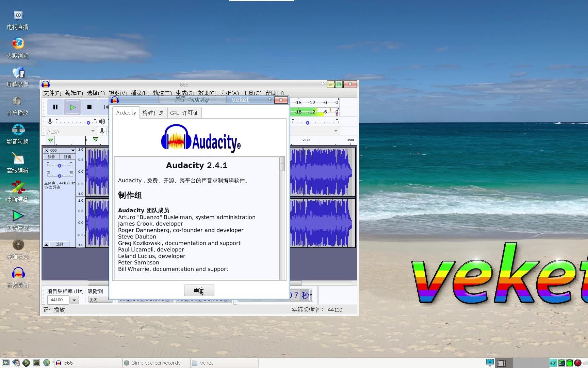Click the red record tray indicator

(578, 363)
